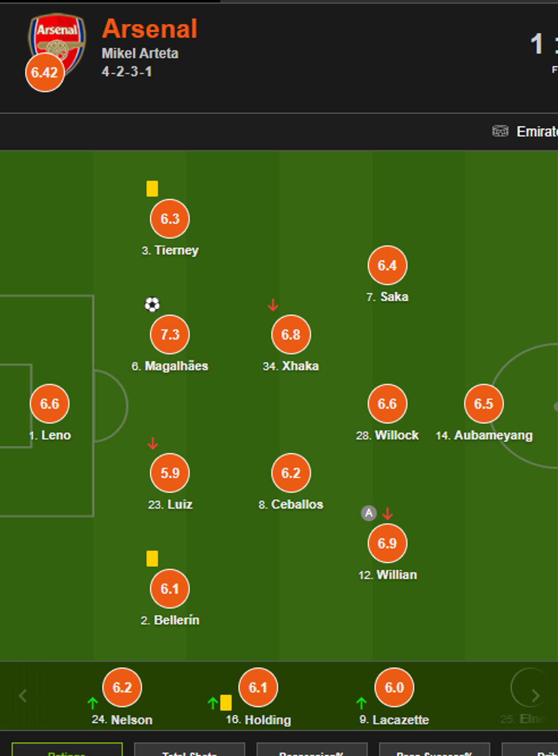This screenshot has height=756, width=558.
Task: Click Luiz's substituted-off red arrow
Action: pos(153,443)
